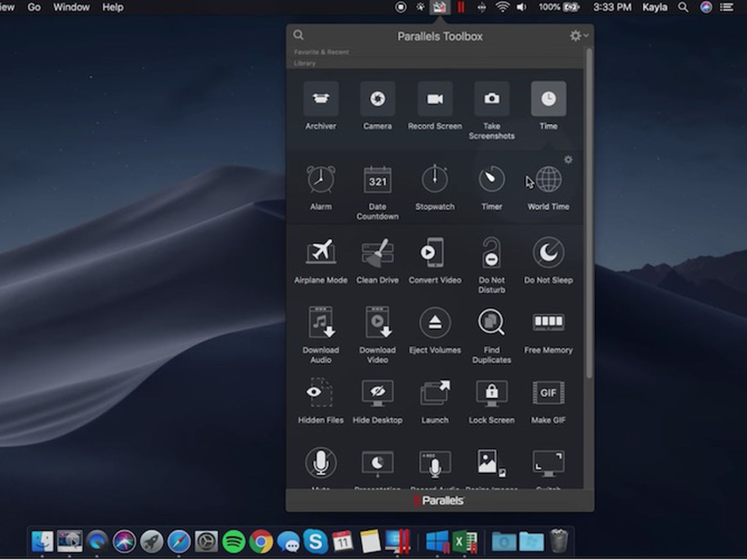Open the Timer tool
The image size is (747, 560).
pyautogui.click(x=492, y=179)
